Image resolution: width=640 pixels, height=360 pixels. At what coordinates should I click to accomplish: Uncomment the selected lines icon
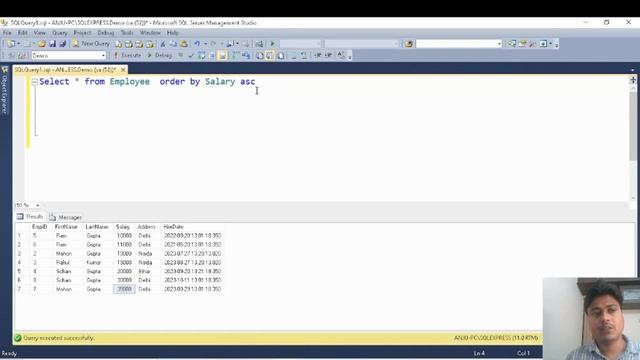(304, 56)
